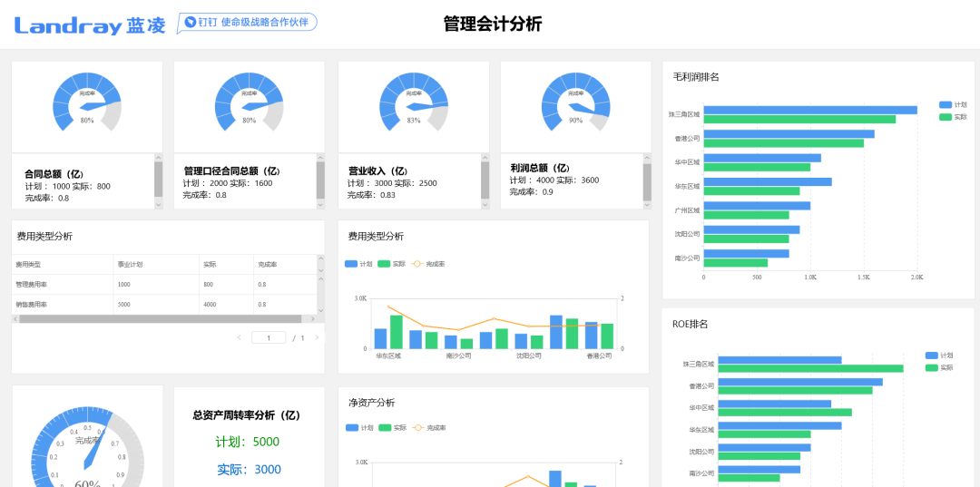This screenshot has width=980, height=487.
Task: Toggle 计划 legend in 净资产分析 chart
Action: click(x=358, y=428)
